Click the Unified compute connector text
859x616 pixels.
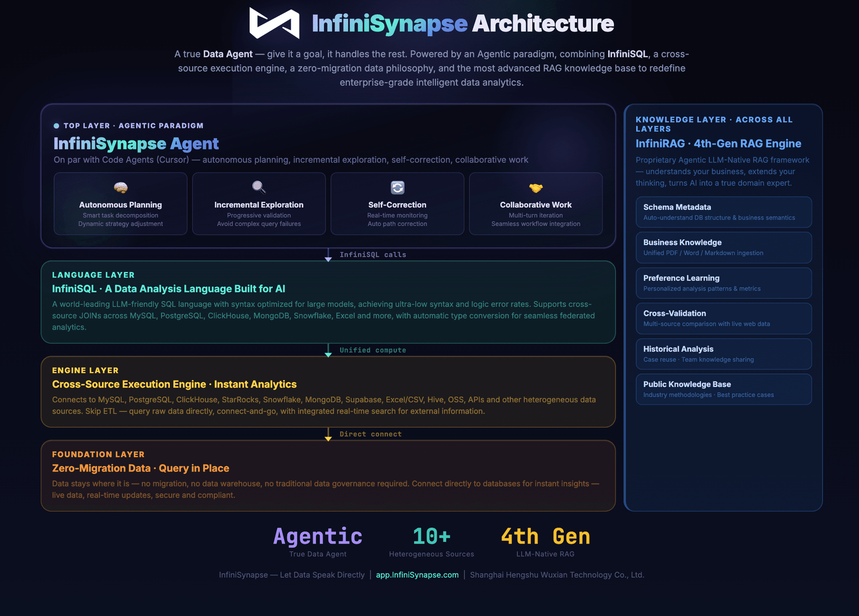373,350
